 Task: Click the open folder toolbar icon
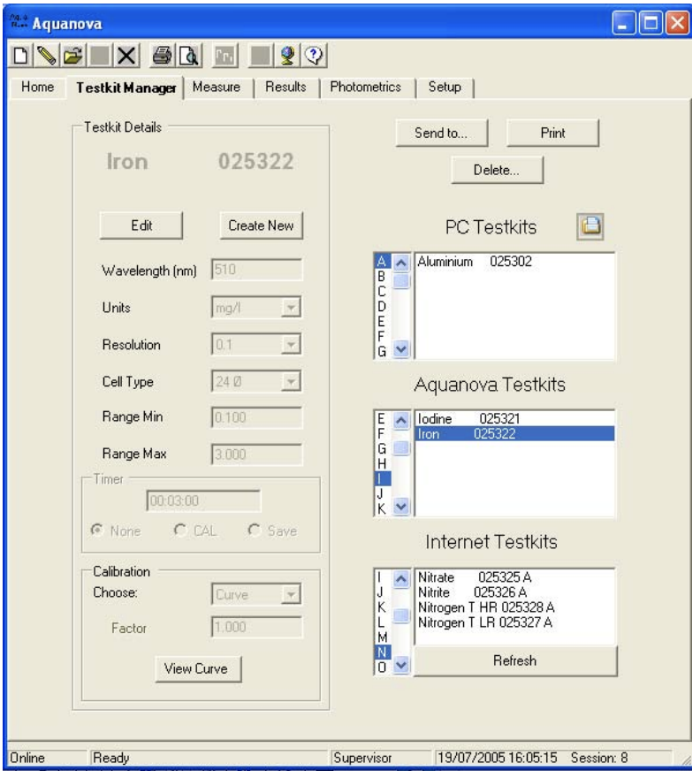(73, 55)
